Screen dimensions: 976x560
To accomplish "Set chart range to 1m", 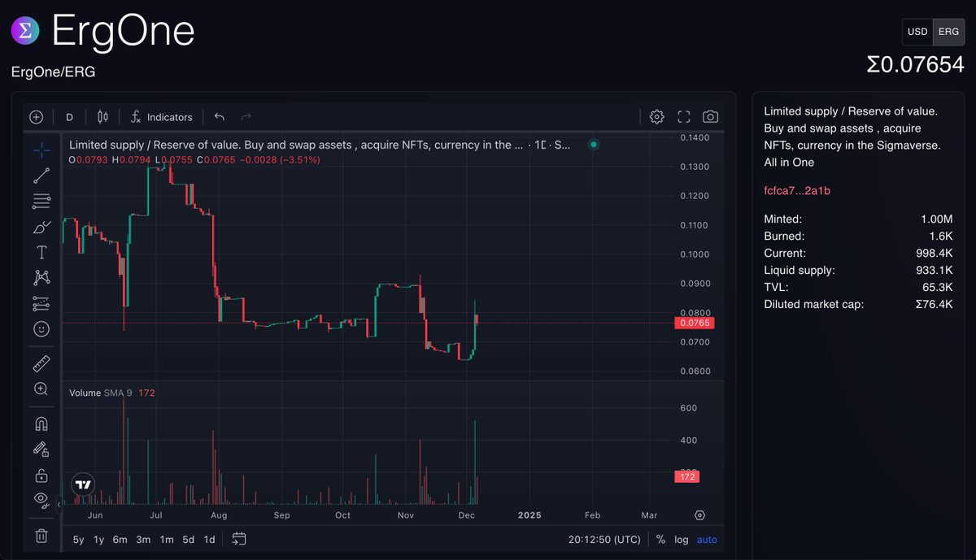I will (x=166, y=540).
